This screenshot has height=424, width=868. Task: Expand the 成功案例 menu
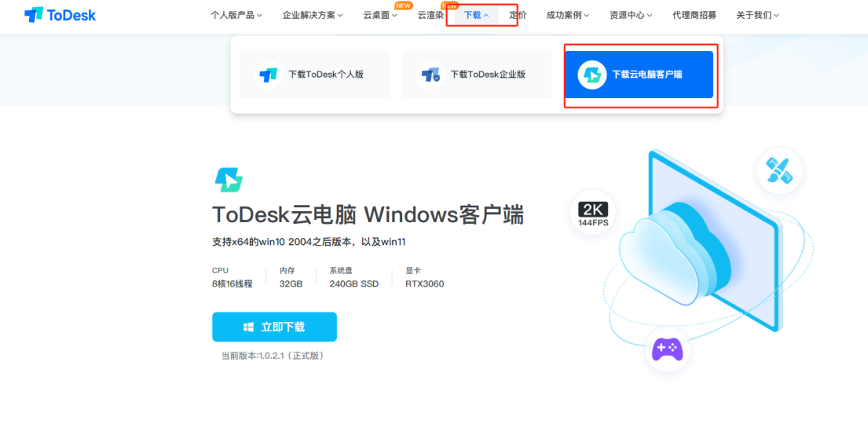click(x=567, y=15)
